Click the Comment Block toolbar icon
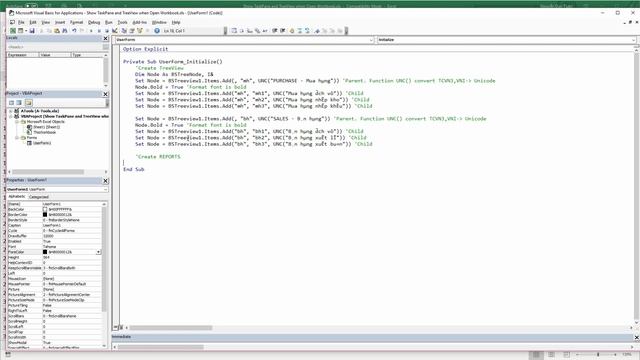This screenshot has width=640, height=360. [300, 31]
